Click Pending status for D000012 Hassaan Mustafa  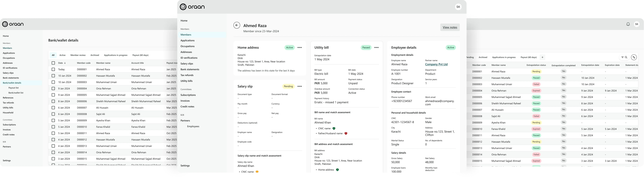(x=536, y=142)
